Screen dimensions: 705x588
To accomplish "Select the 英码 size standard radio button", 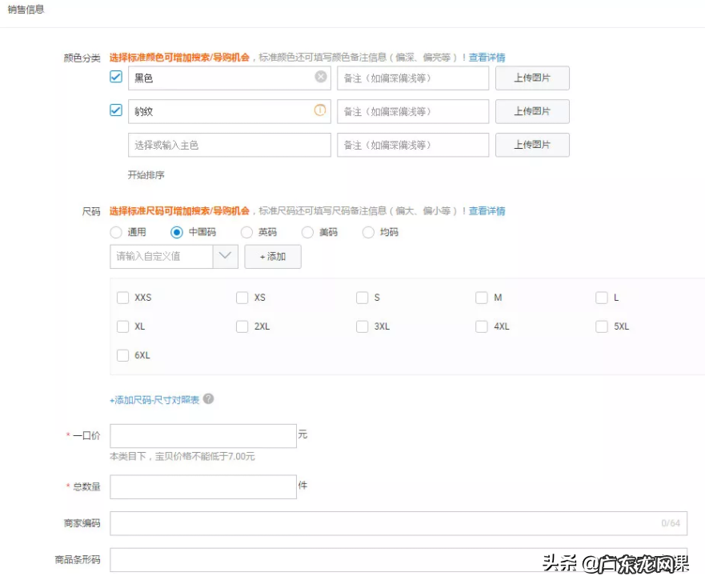I will pyautogui.click(x=246, y=232).
